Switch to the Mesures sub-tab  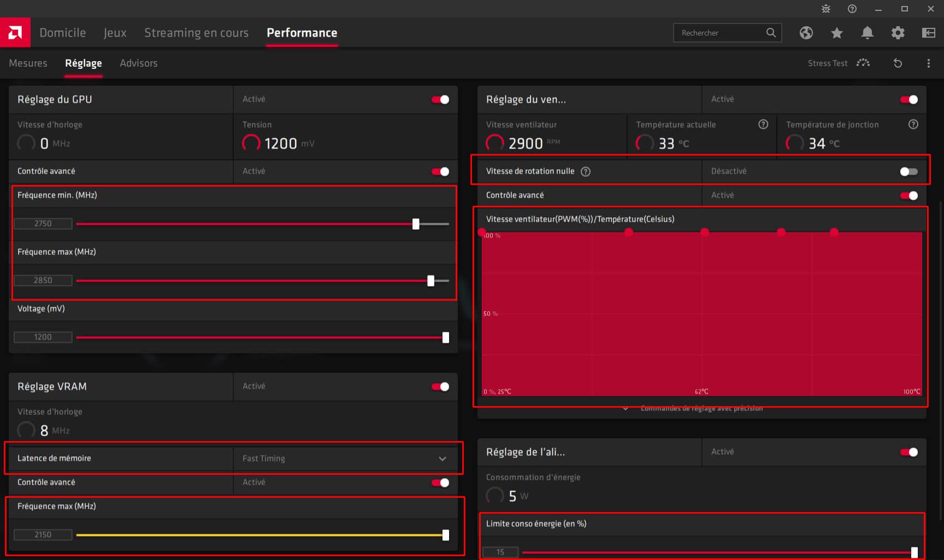click(x=28, y=63)
